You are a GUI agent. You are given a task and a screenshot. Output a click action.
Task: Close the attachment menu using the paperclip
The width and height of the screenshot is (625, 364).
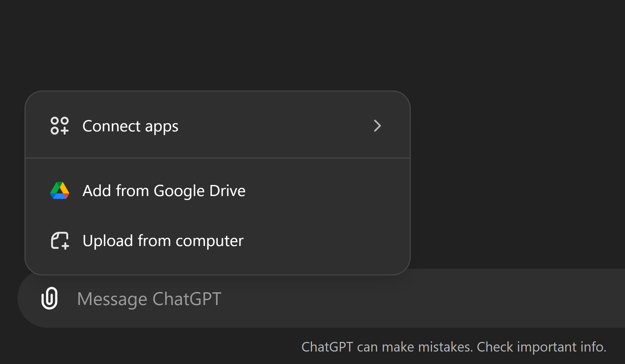(50, 298)
